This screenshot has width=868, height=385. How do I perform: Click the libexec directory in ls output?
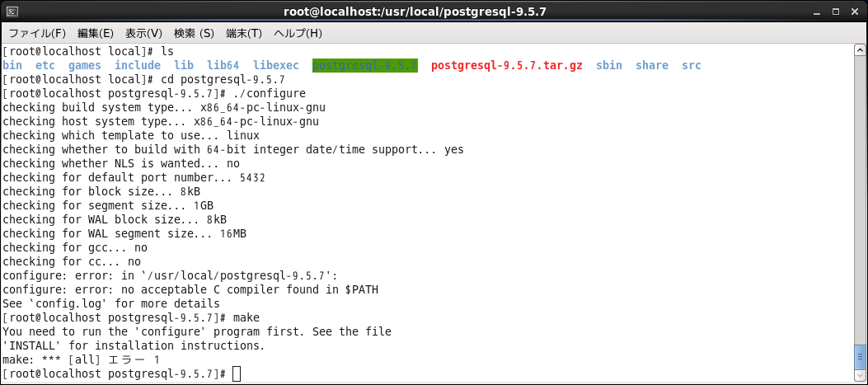(275, 65)
